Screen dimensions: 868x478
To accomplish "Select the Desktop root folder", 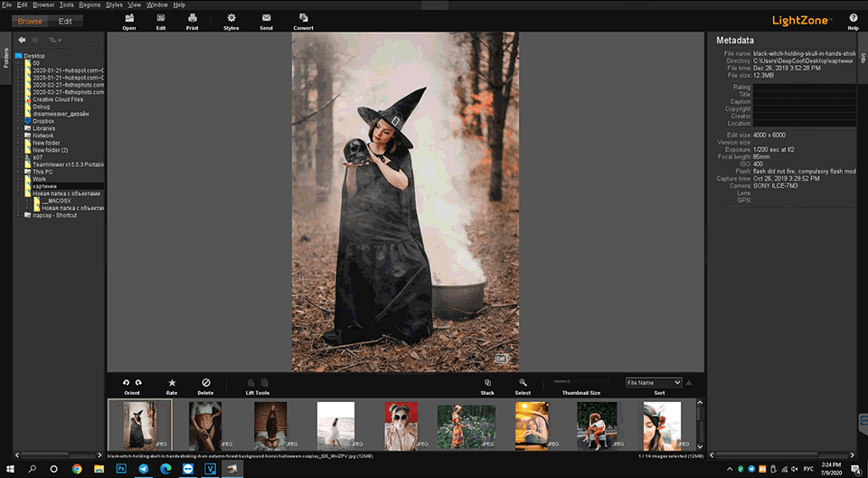I will tap(33, 56).
